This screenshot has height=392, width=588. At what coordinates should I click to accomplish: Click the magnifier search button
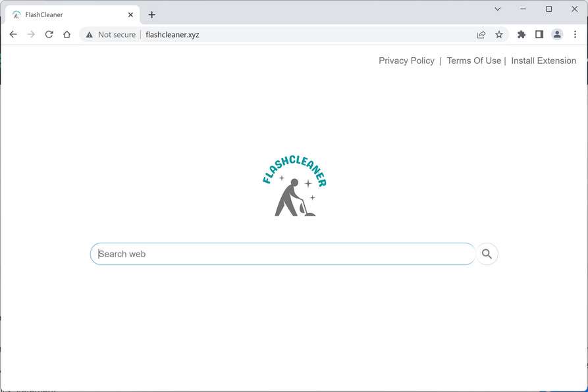tap(487, 254)
